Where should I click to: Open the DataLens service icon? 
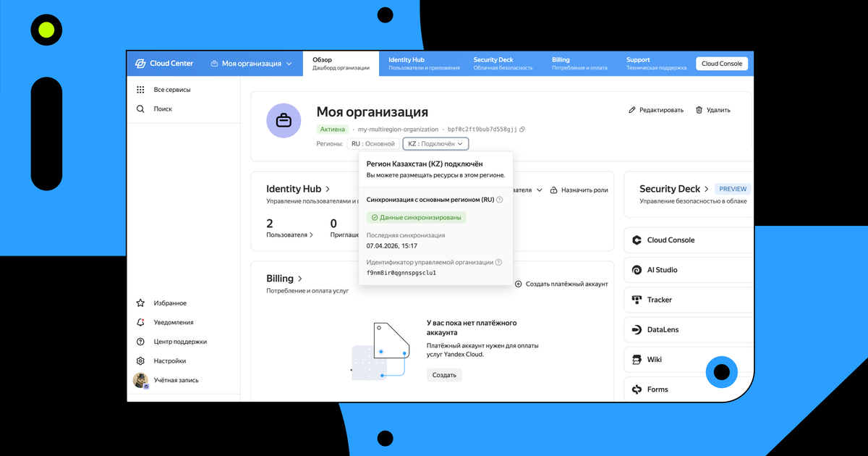pos(637,329)
